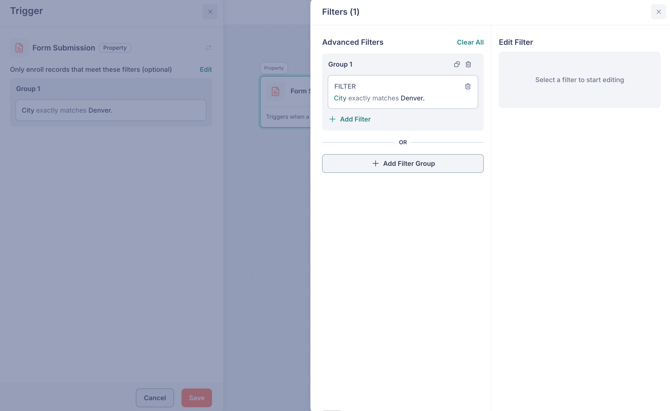The image size is (670, 411).
Task: Clear all advanced filters
Action: tap(470, 42)
